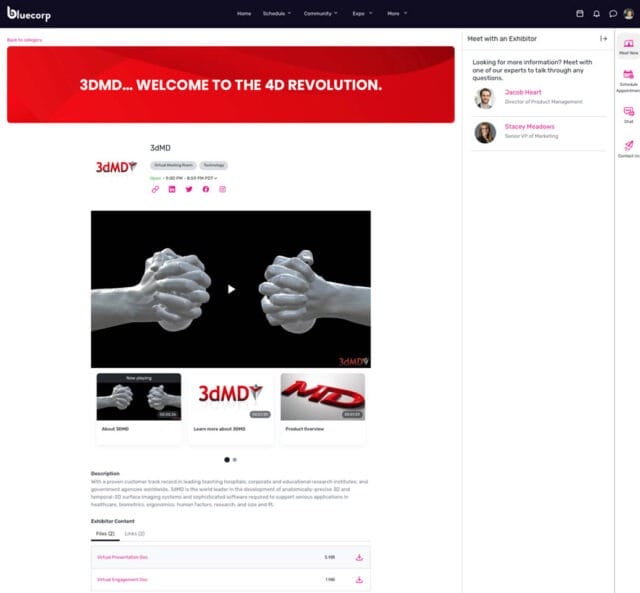Expand the Schedule dropdown menu
Screen dimensions: 640x593
click(x=277, y=13)
